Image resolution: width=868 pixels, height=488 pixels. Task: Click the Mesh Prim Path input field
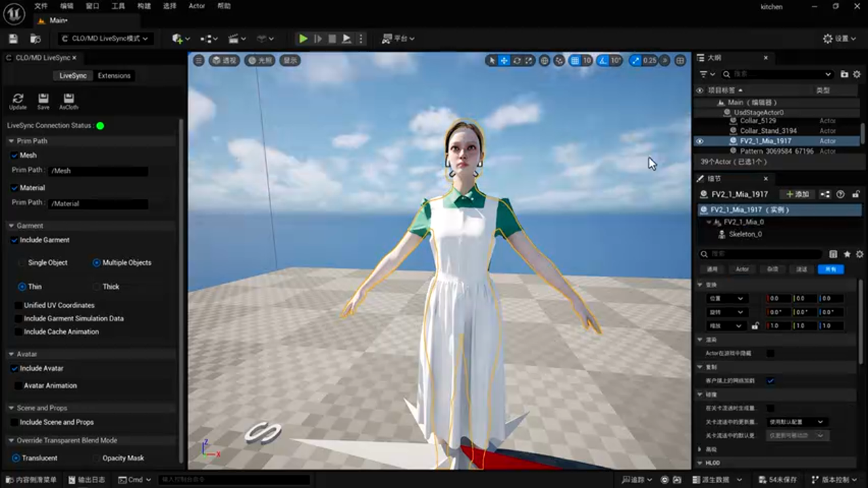(x=98, y=171)
